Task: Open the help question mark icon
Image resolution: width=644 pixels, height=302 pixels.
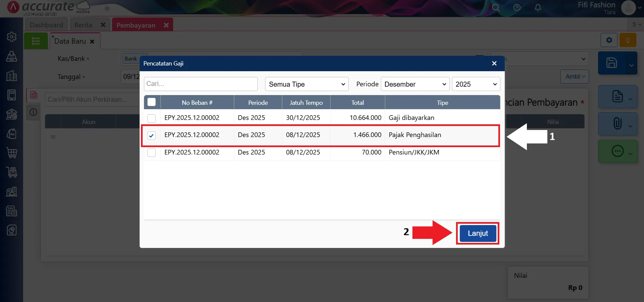Action: tap(517, 8)
